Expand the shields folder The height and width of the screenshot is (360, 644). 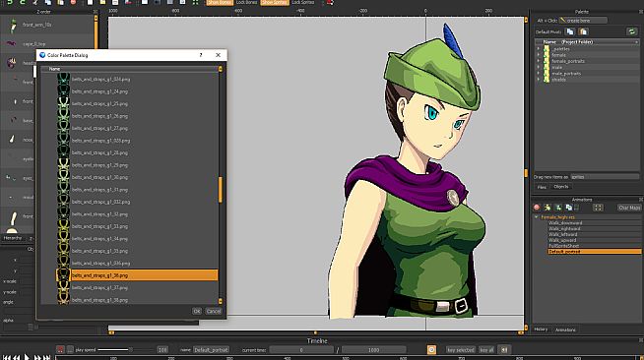pyautogui.click(x=539, y=80)
